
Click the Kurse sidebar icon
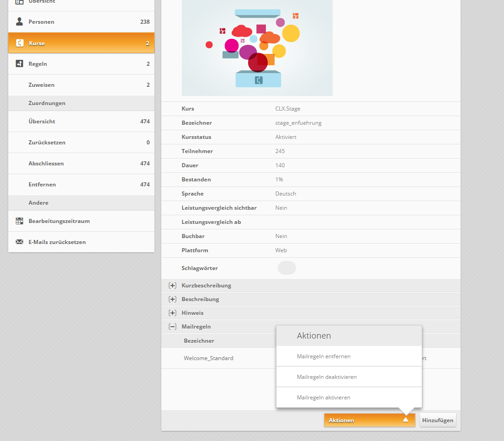[x=19, y=43]
